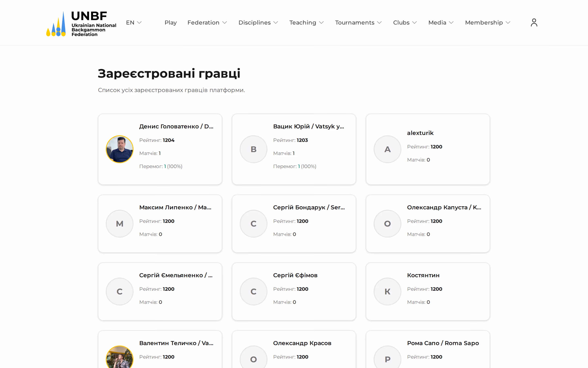Click the B avatar for Вацик Юрій

point(253,149)
